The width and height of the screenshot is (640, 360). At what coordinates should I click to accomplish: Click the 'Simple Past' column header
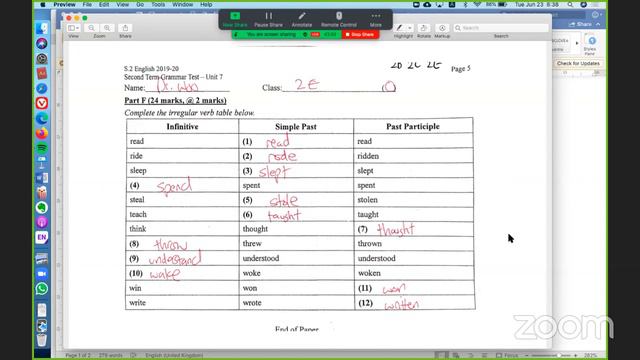pyautogui.click(x=296, y=127)
